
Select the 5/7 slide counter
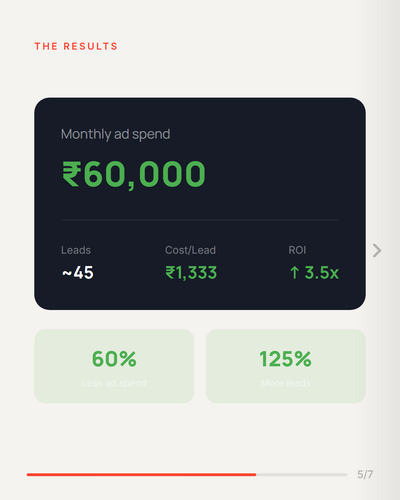click(x=365, y=474)
